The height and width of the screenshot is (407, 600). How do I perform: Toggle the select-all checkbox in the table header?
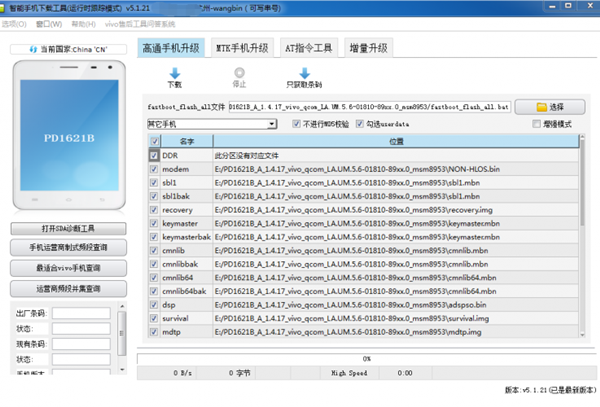tap(153, 143)
